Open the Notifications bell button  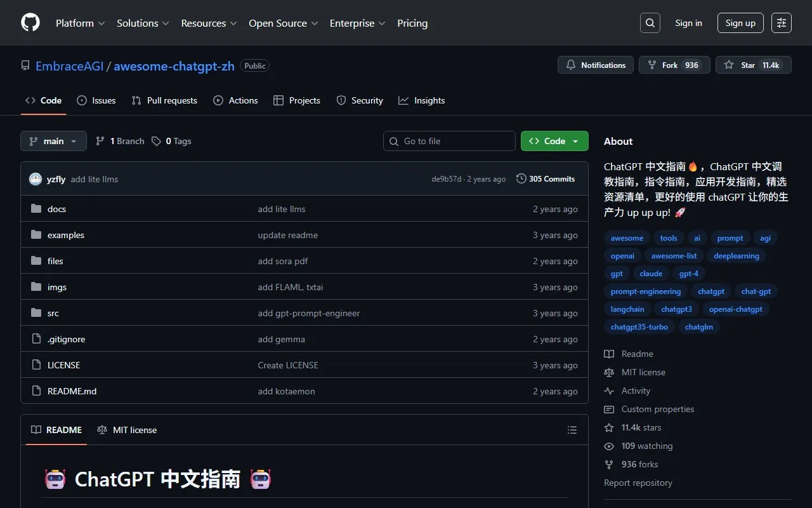(x=595, y=65)
